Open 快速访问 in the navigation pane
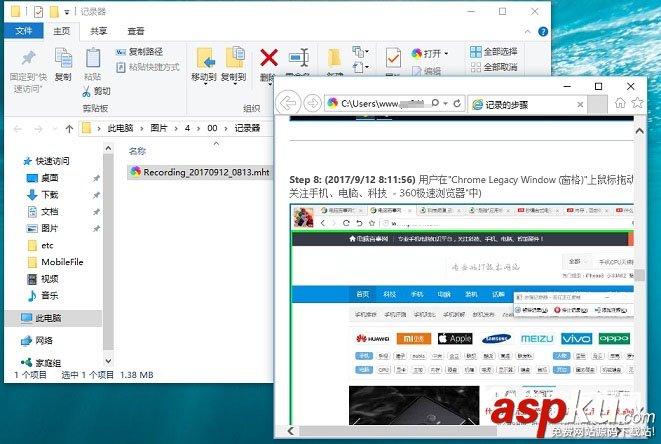661x444 pixels. point(46,161)
